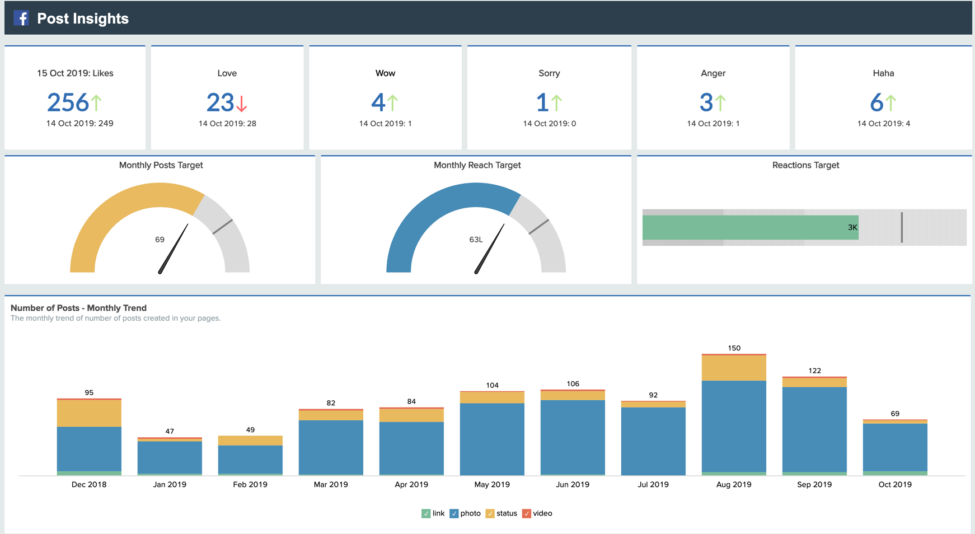The height and width of the screenshot is (534, 975).
Task: Click the red down arrow beside Love 23
Action: click(x=242, y=102)
